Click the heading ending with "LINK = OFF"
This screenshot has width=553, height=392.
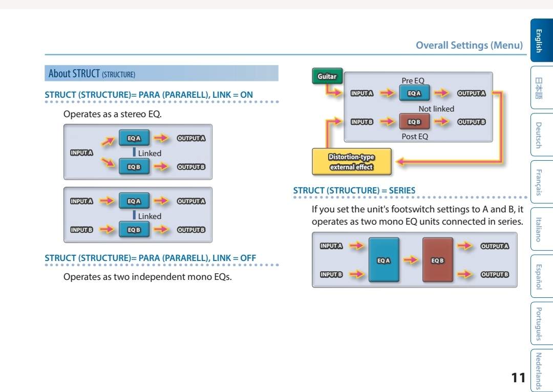[150, 258]
